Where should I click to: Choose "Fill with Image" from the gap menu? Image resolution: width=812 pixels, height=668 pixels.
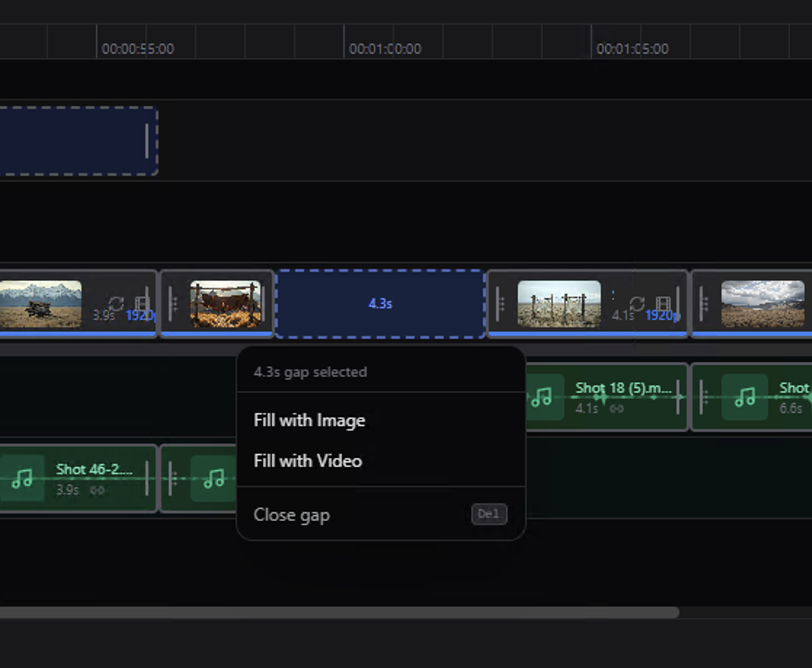click(310, 420)
